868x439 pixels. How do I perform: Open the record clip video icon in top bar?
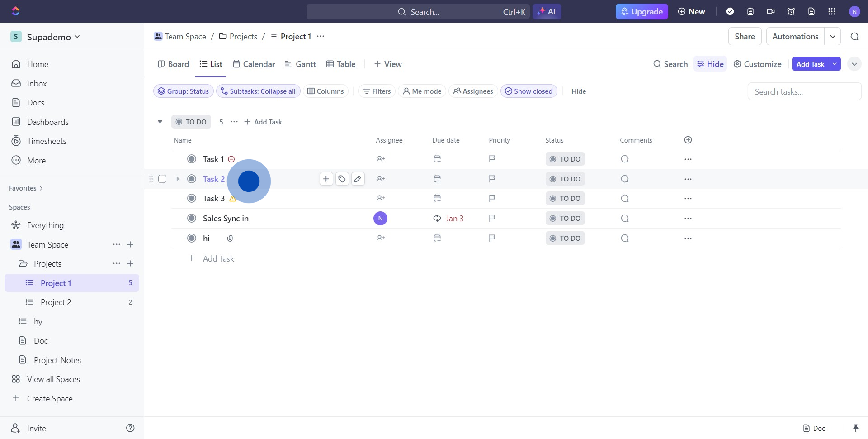771,12
